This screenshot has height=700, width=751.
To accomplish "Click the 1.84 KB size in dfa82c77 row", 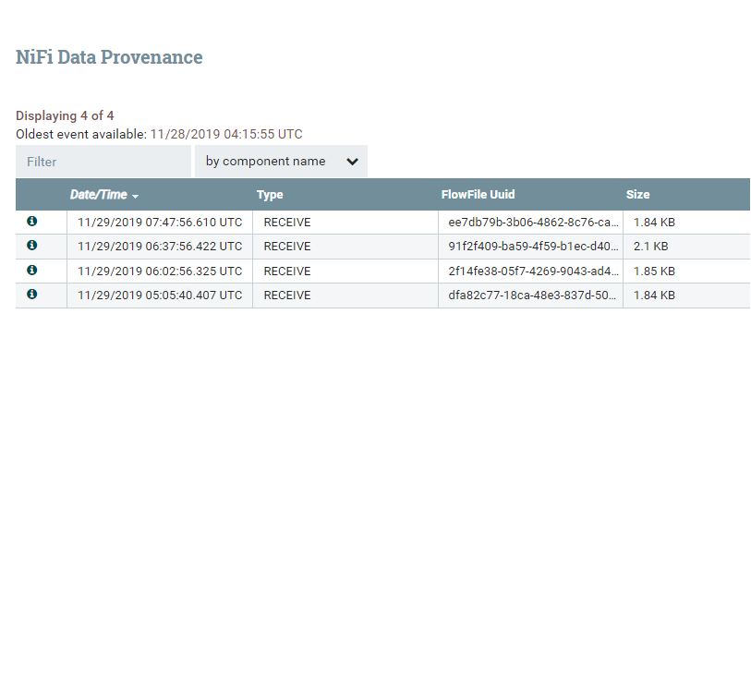I will click(x=654, y=295).
